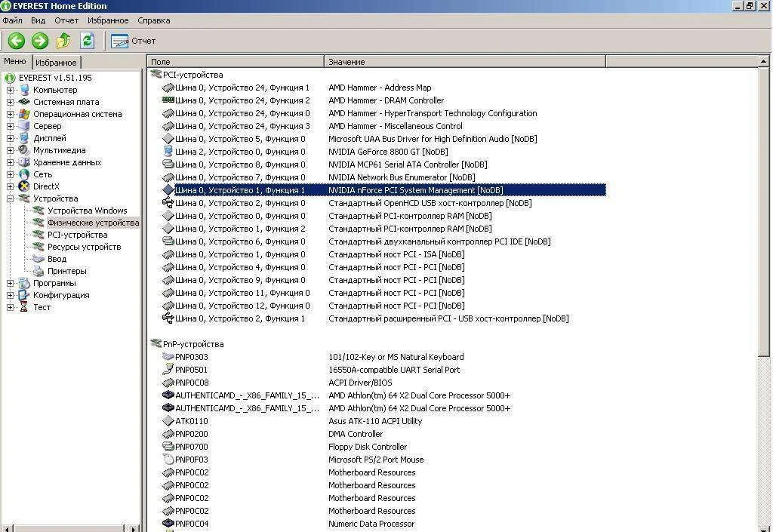This screenshot has height=532, width=773.
Task: Click the green Back arrow toolbar icon
Action: (x=17, y=41)
